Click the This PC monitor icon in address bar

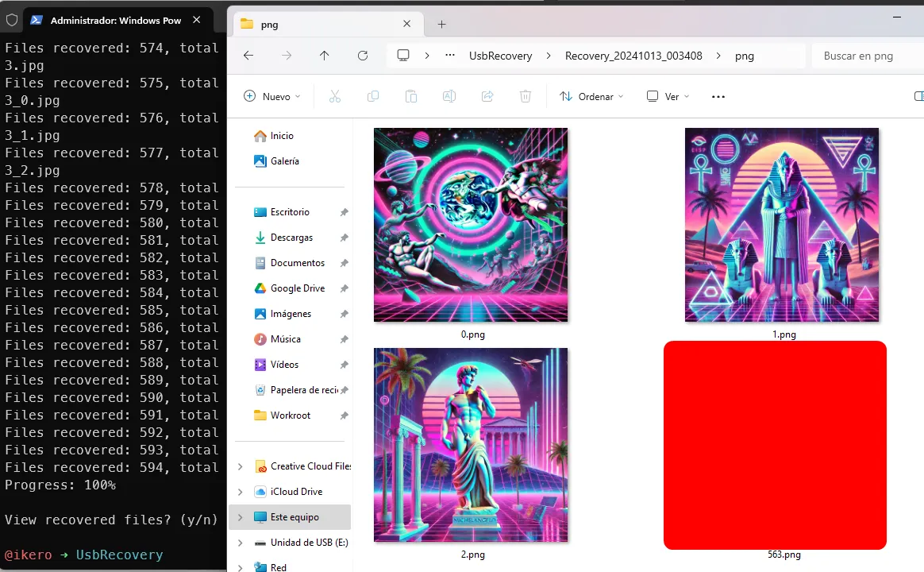pos(403,56)
